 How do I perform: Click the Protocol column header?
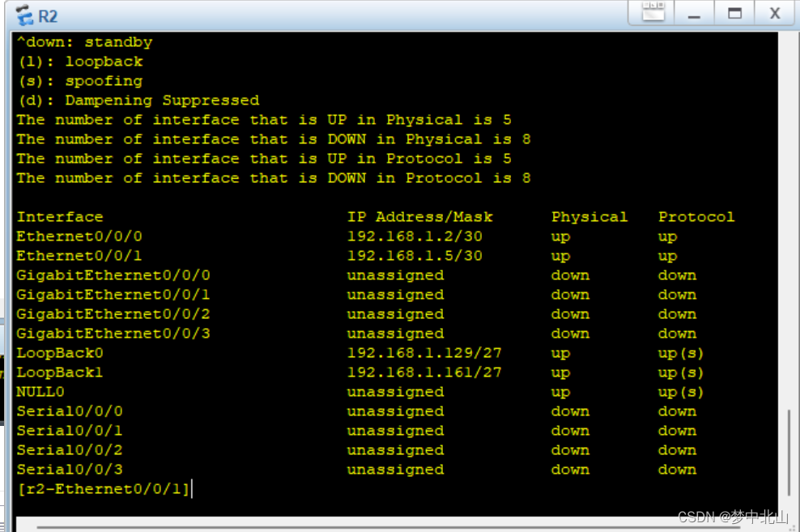[x=696, y=217]
